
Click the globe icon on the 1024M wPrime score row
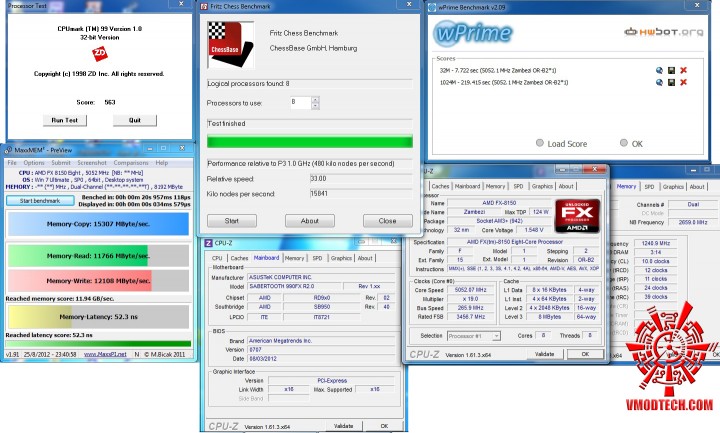(x=659, y=82)
